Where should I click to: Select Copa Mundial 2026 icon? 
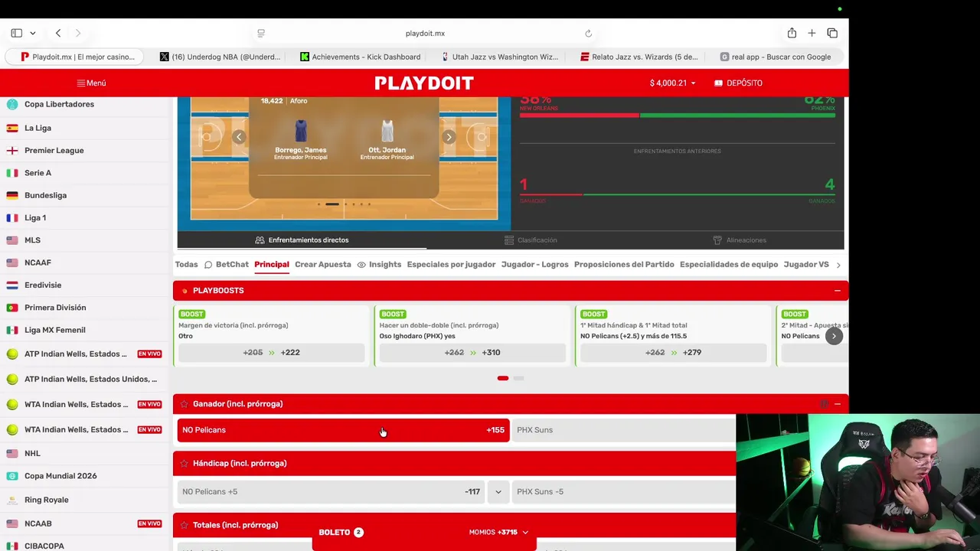pyautogui.click(x=12, y=476)
